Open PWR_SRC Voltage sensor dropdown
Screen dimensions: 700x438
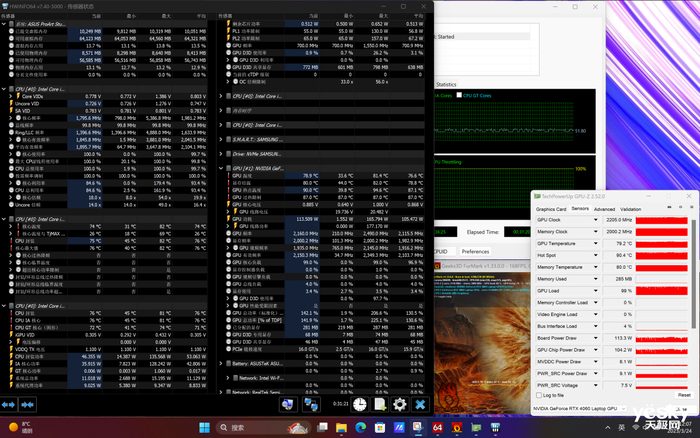point(596,385)
